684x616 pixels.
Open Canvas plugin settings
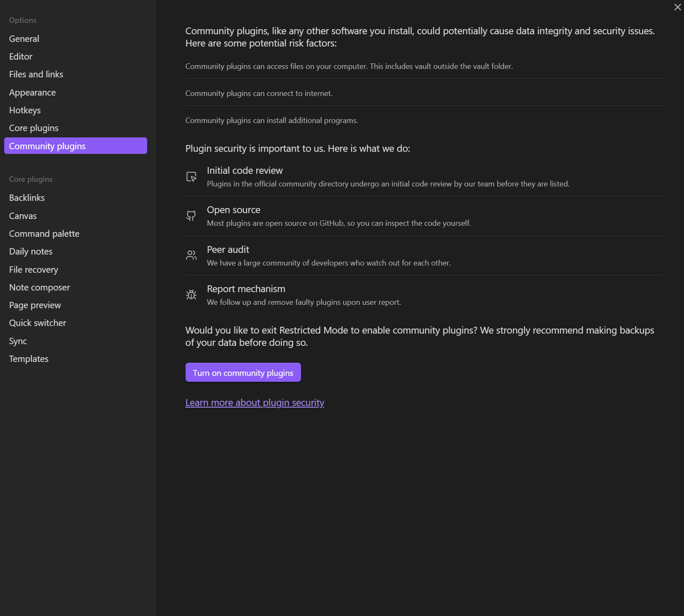(23, 216)
